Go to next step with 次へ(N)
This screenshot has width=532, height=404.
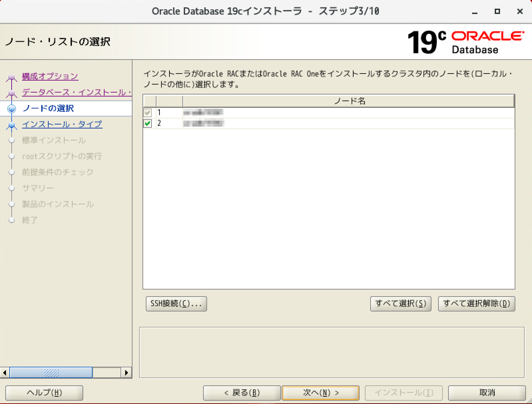(x=321, y=393)
